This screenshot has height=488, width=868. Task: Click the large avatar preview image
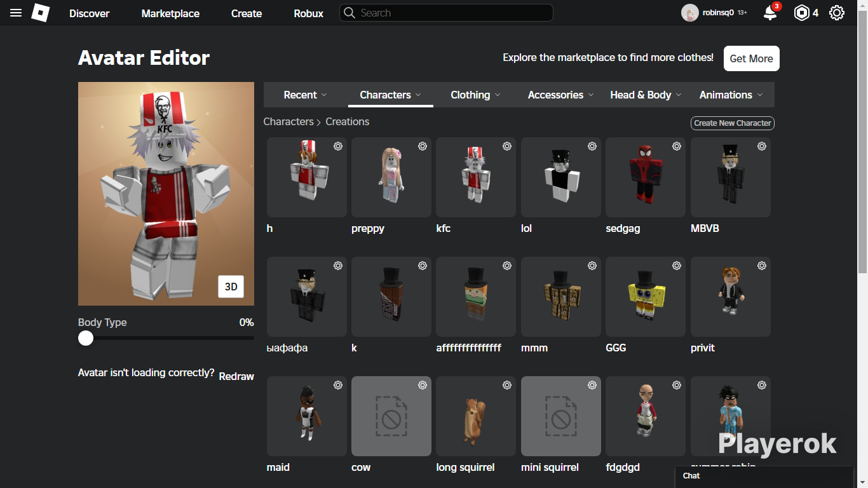click(x=166, y=194)
